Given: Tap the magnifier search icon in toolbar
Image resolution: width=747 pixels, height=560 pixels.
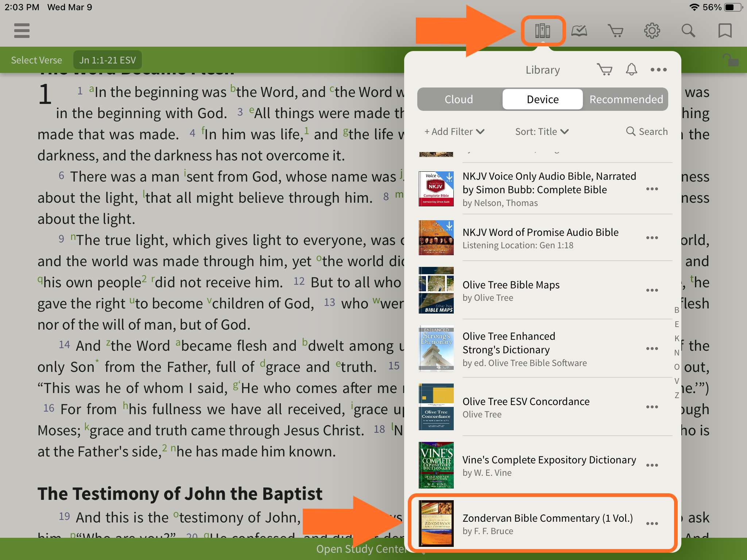Looking at the screenshot, I should [689, 31].
